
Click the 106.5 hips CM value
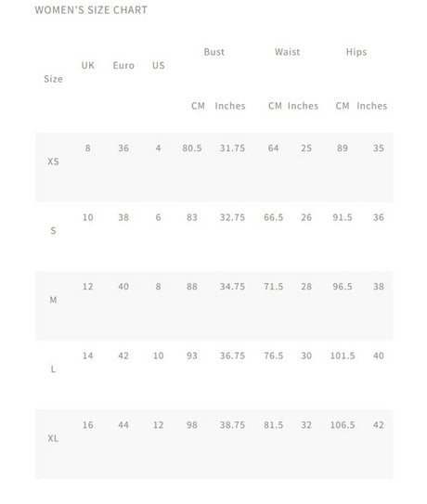pos(343,425)
